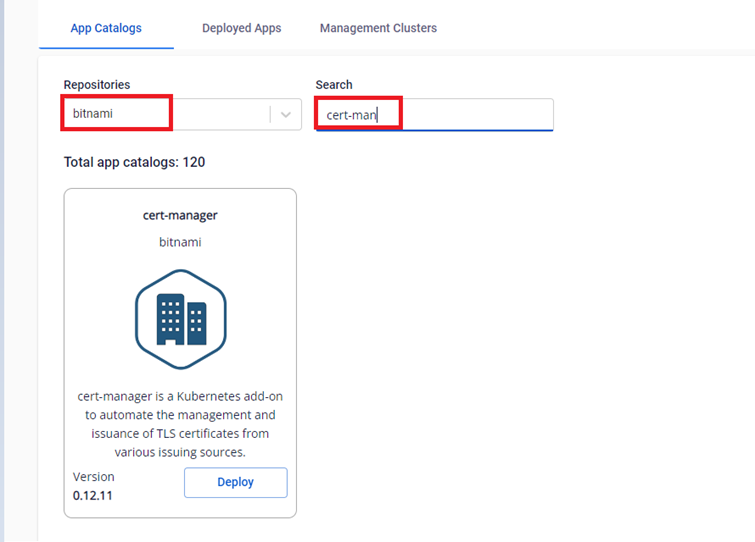Click the version number 0.12.11
755x542 pixels.
(93, 495)
